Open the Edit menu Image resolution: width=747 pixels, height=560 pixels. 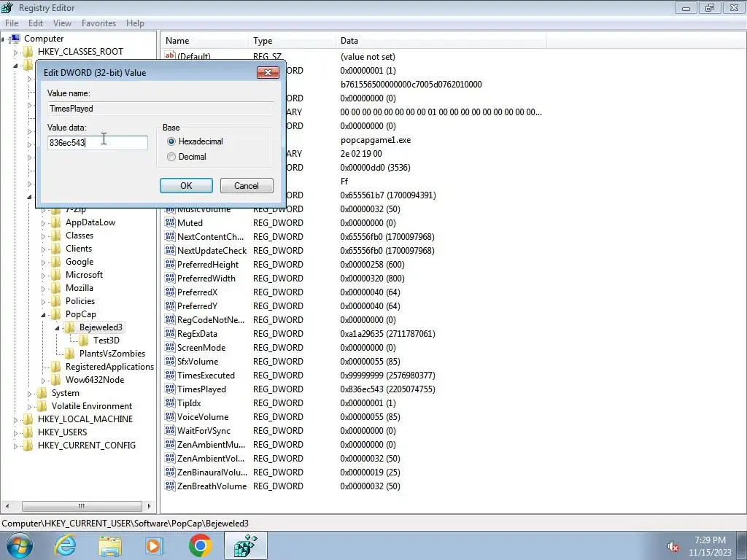tap(35, 23)
